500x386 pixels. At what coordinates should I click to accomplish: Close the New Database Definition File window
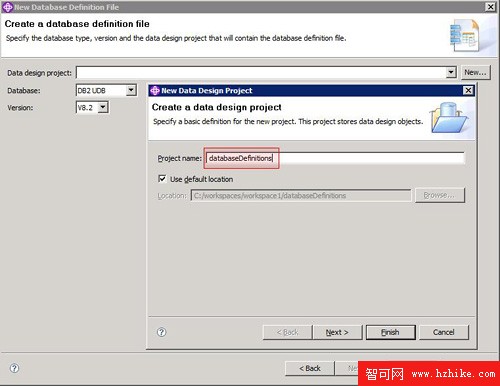click(490, 7)
